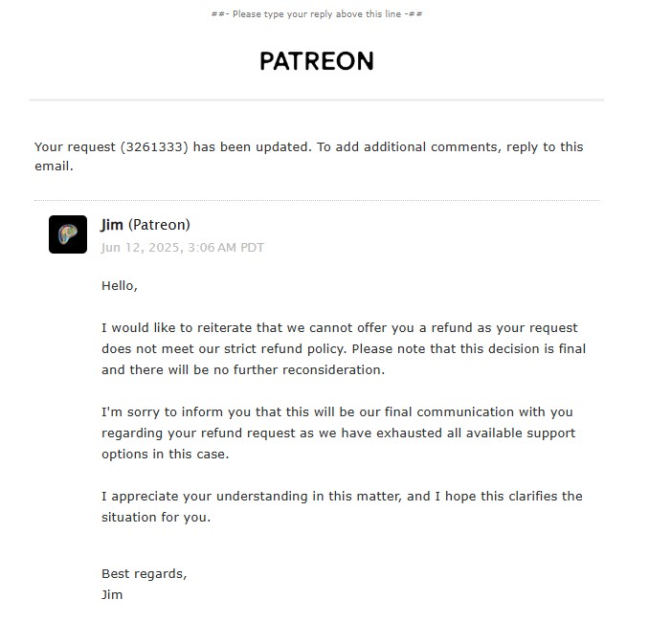Click the 'final communication' paragraph

(339, 433)
